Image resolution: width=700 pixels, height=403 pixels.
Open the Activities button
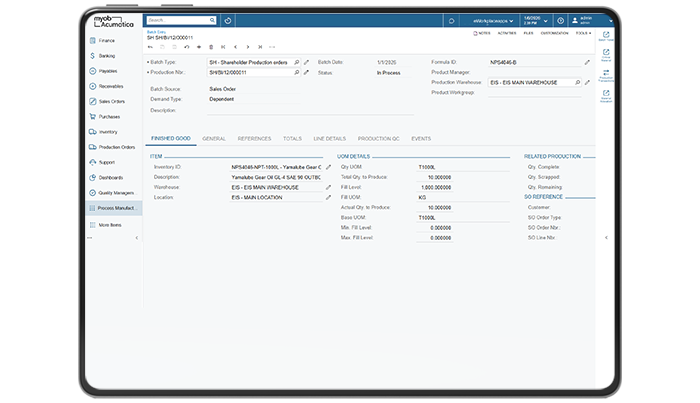pos(507,33)
